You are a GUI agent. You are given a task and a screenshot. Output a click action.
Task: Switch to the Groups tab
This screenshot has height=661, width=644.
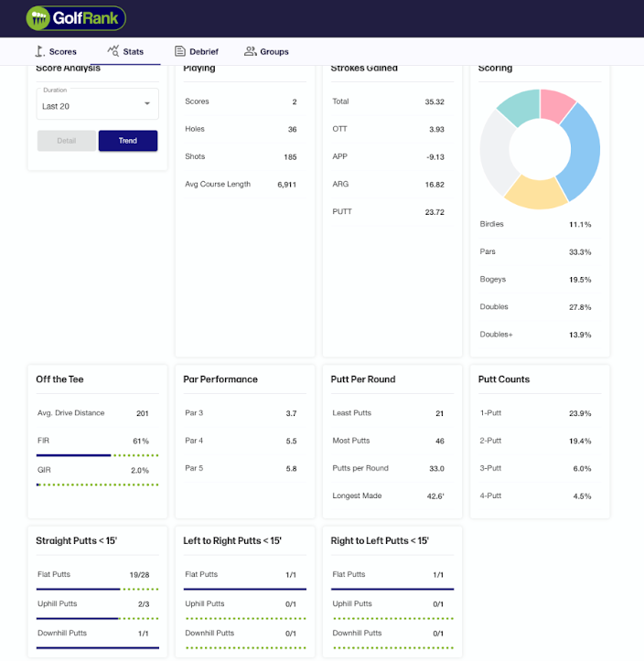coord(266,52)
